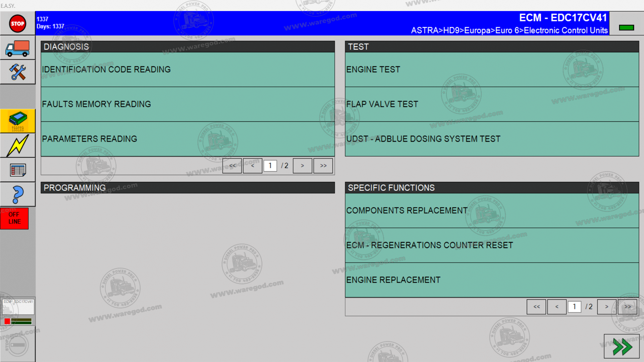Open the truck vehicle selection icon
The width and height of the screenshot is (644, 362).
pyautogui.click(x=17, y=48)
